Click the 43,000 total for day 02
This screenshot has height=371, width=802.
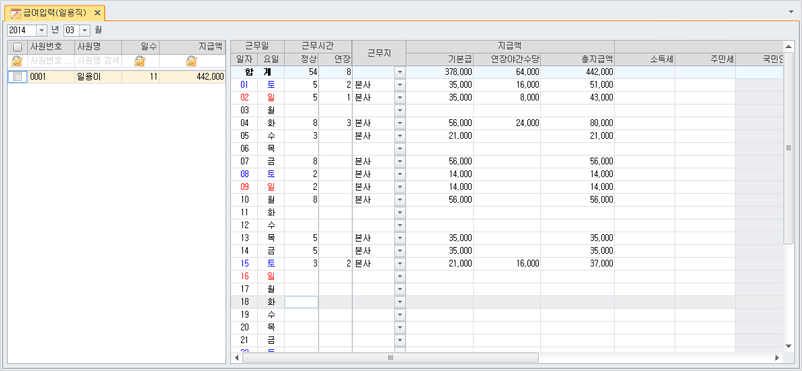601,98
